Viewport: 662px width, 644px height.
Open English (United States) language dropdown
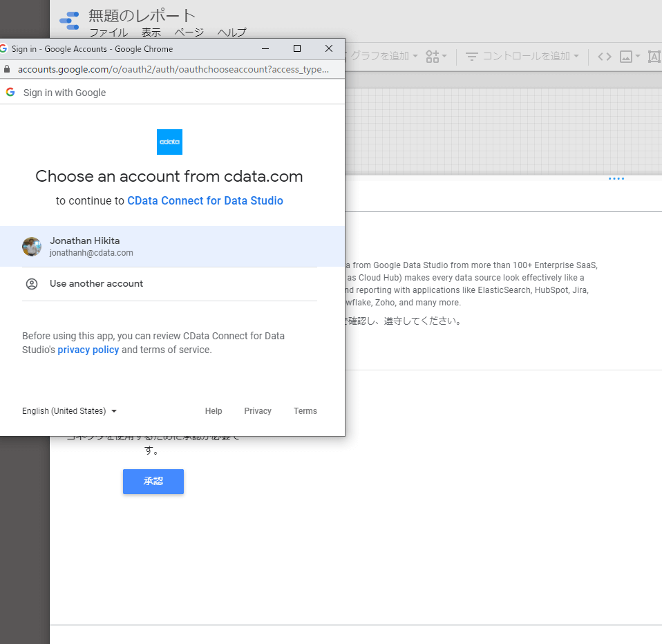(69, 411)
